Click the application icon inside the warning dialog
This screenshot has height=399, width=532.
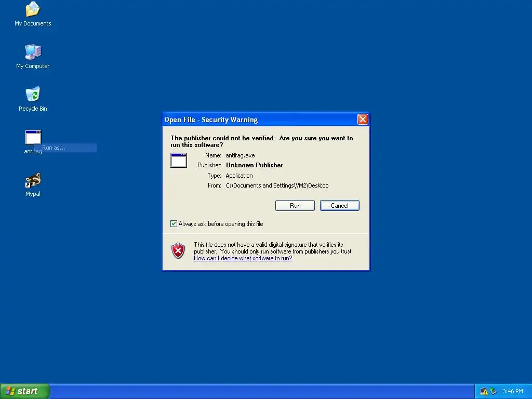tap(179, 160)
